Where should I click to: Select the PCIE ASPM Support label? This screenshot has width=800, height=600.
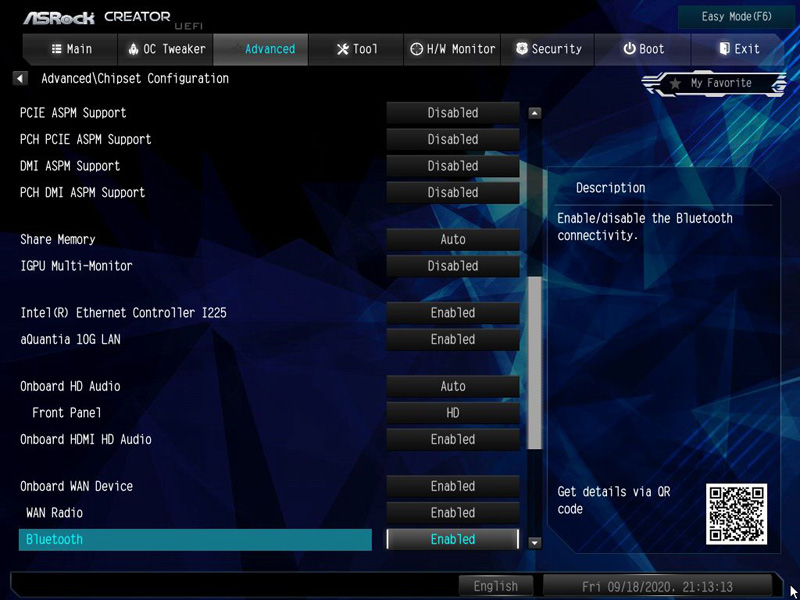click(73, 113)
